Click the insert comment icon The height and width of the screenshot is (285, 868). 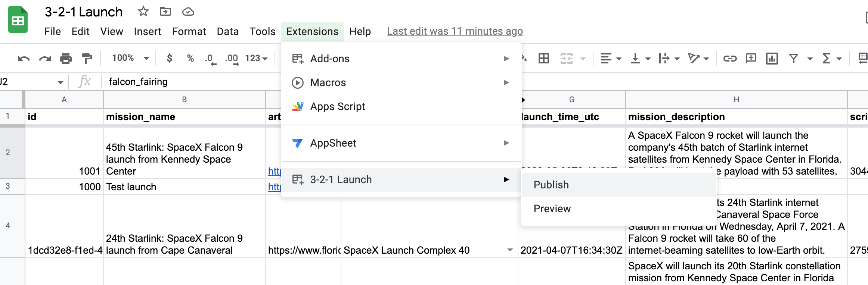[751, 59]
